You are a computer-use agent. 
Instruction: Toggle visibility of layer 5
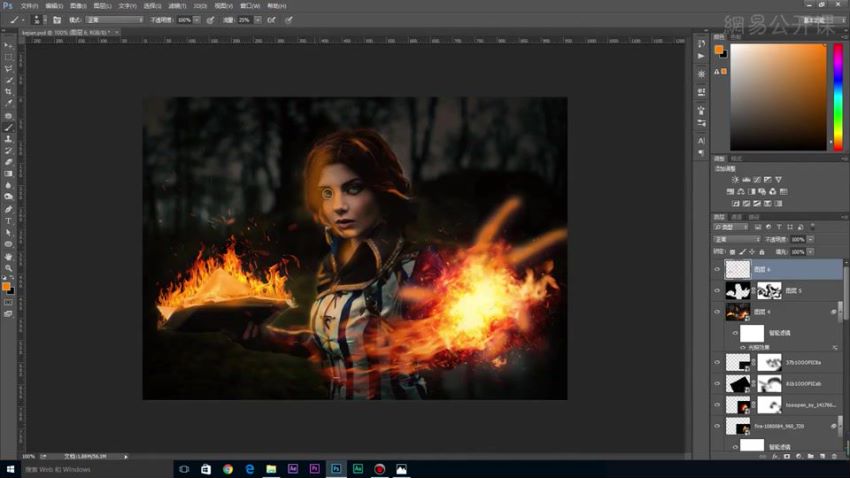pos(717,290)
